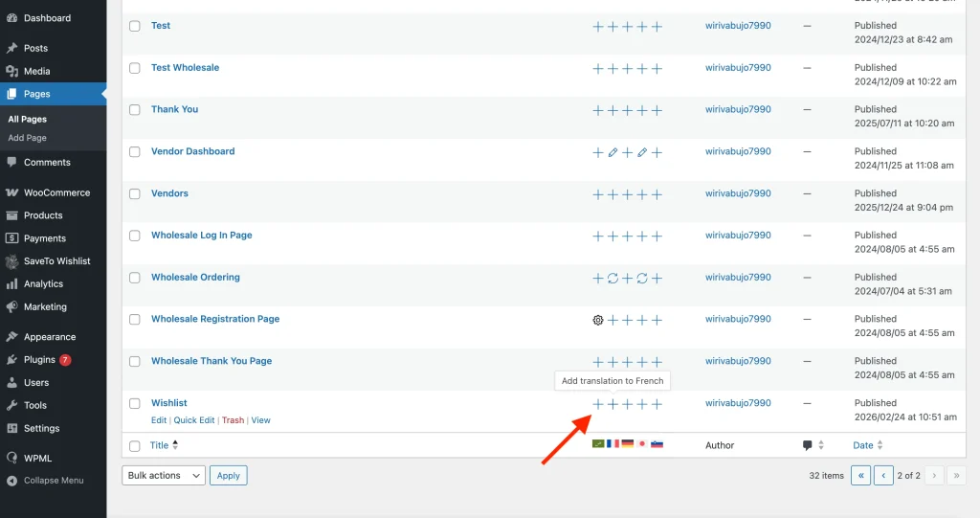Viewport: 980px width, 518px height.
Task: Click the Japanese flag column footer
Action: [x=642, y=443]
